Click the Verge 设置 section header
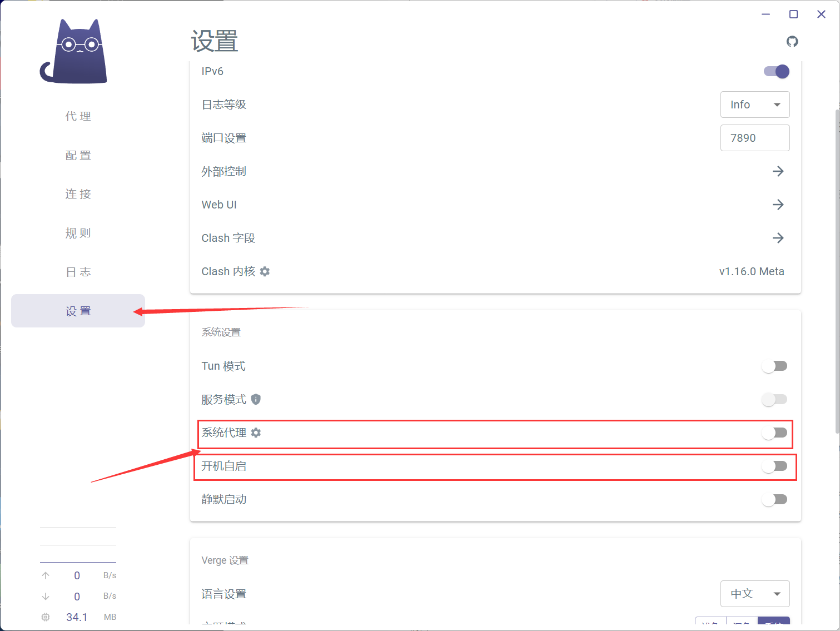 225,560
